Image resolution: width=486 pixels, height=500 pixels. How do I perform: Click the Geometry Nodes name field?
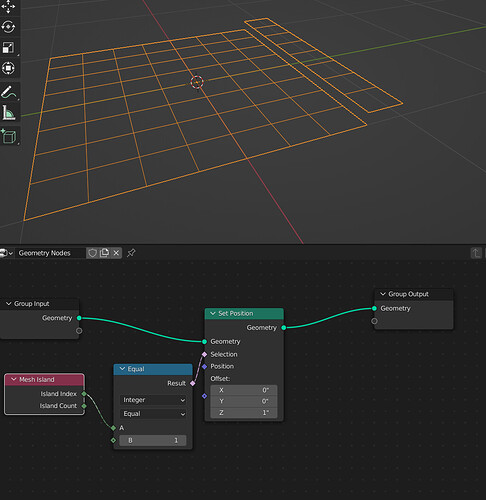coord(51,253)
